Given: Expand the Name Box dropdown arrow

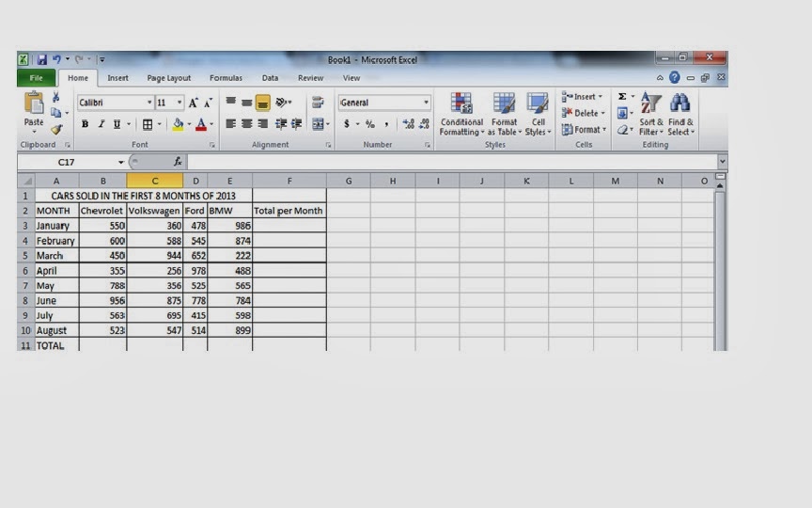Looking at the screenshot, I should point(120,162).
